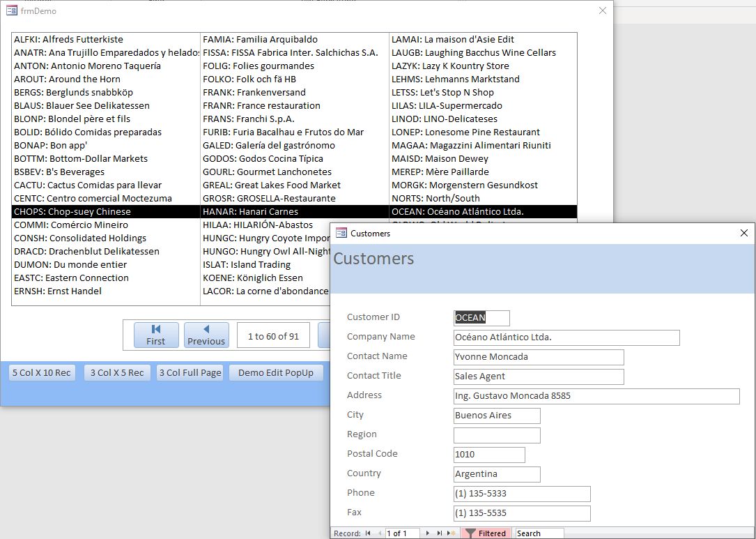Select 'LAMAI: La maison d'Asie Edit' row
Viewport: 756px width, 539px height.
pyautogui.click(x=483, y=40)
